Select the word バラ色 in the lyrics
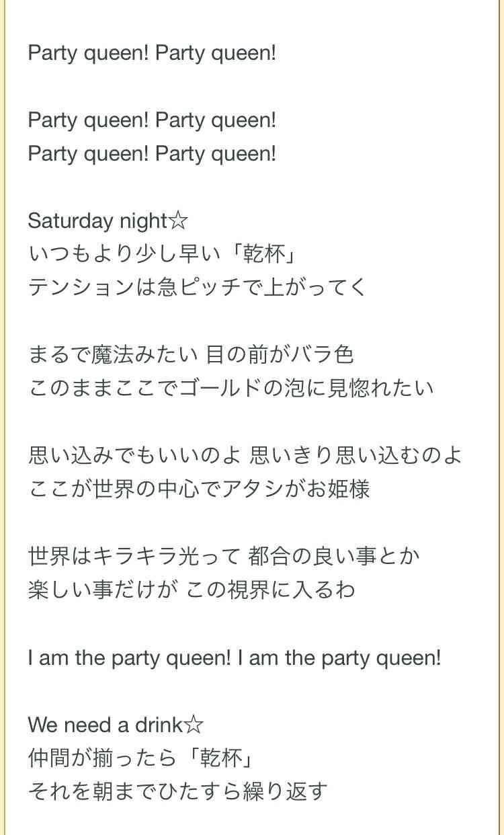The width and height of the screenshot is (504, 835). (x=324, y=354)
